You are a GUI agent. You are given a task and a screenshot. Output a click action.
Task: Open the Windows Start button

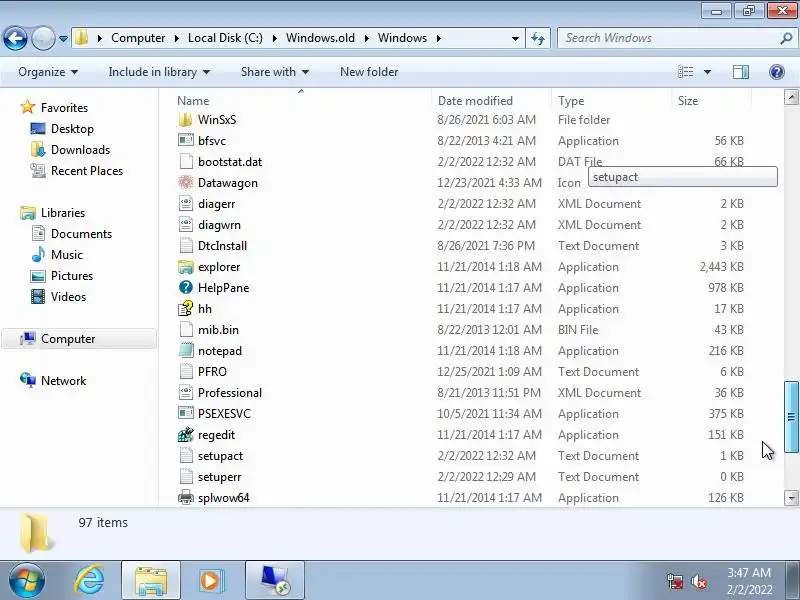26,580
